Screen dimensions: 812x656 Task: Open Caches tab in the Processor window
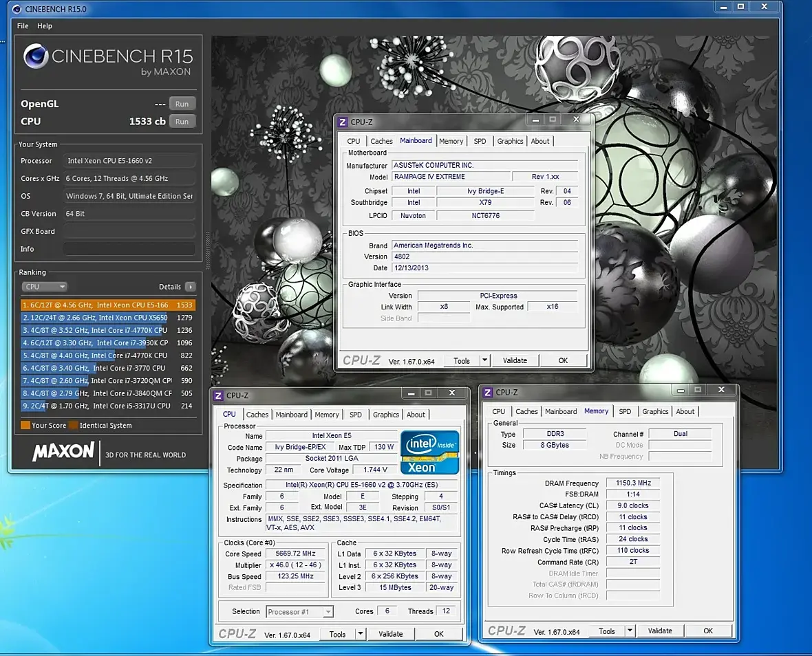pyautogui.click(x=257, y=415)
